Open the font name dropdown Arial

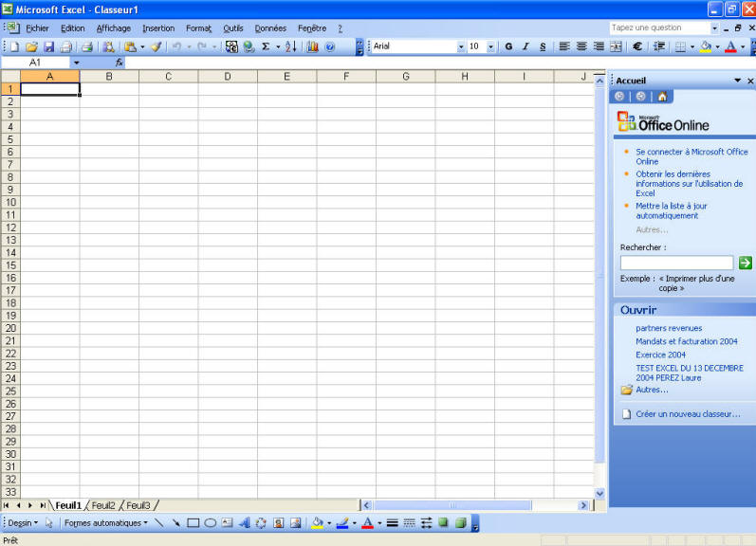[x=461, y=46]
